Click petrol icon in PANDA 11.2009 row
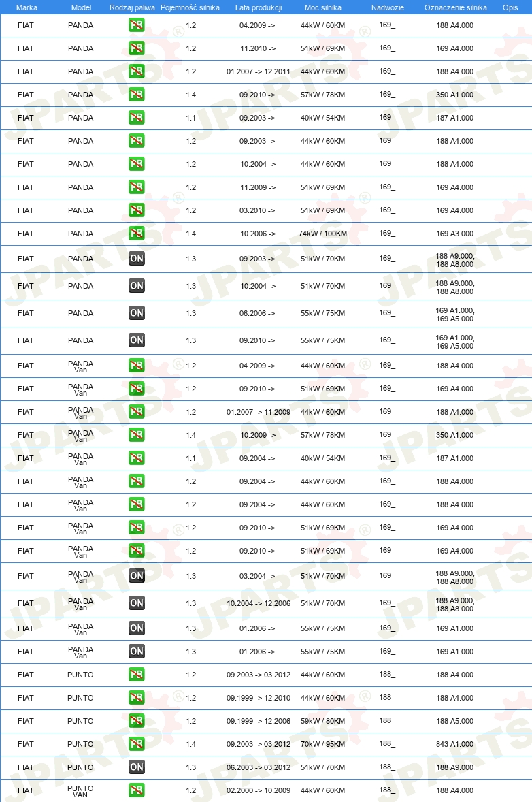The width and height of the screenshot is (532, 802). (137, 187)
